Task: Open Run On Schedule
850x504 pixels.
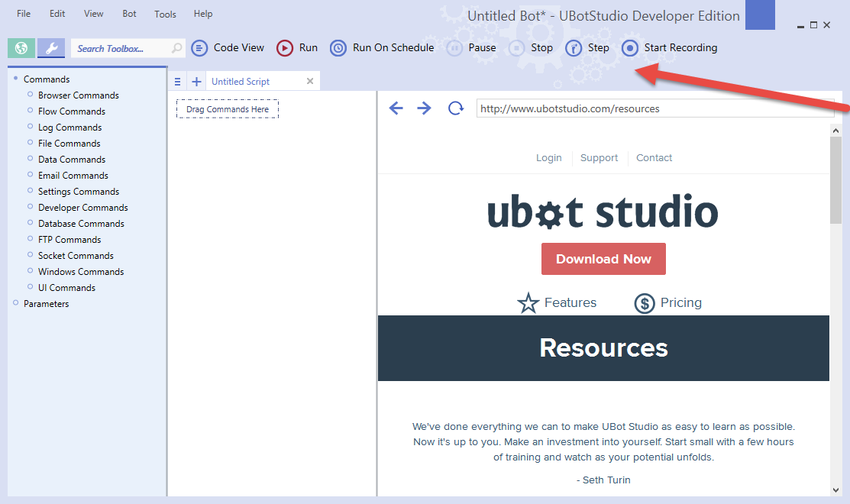Action: click(x=382, y=47)
